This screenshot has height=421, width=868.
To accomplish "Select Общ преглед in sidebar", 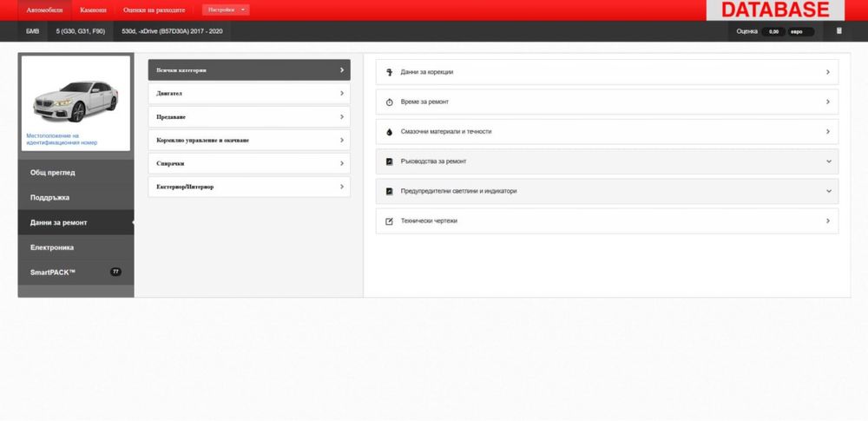I will (76, 173).
